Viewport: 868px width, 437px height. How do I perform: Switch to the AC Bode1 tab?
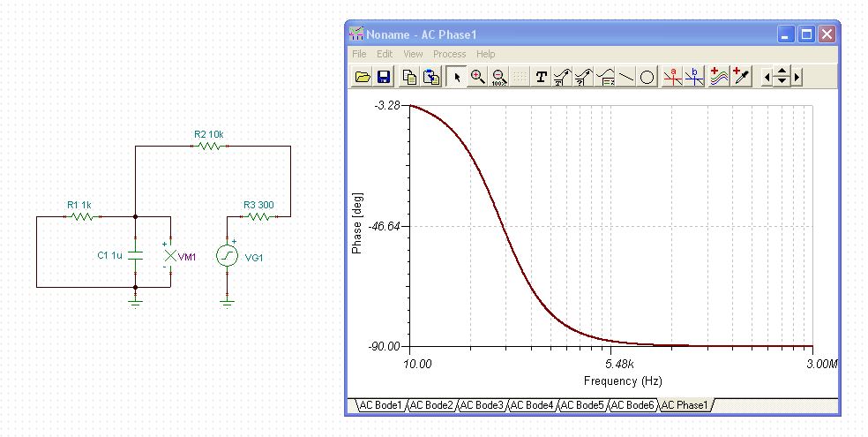click(381, 405)
